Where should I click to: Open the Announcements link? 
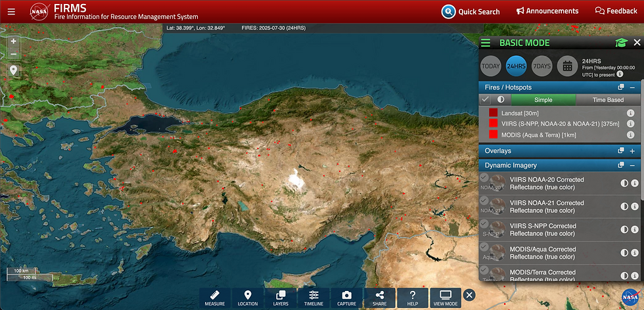click(547, 11)
